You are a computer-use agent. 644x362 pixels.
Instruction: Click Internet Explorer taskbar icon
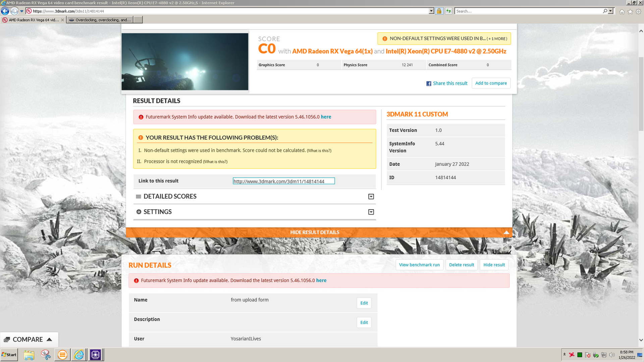79,355
